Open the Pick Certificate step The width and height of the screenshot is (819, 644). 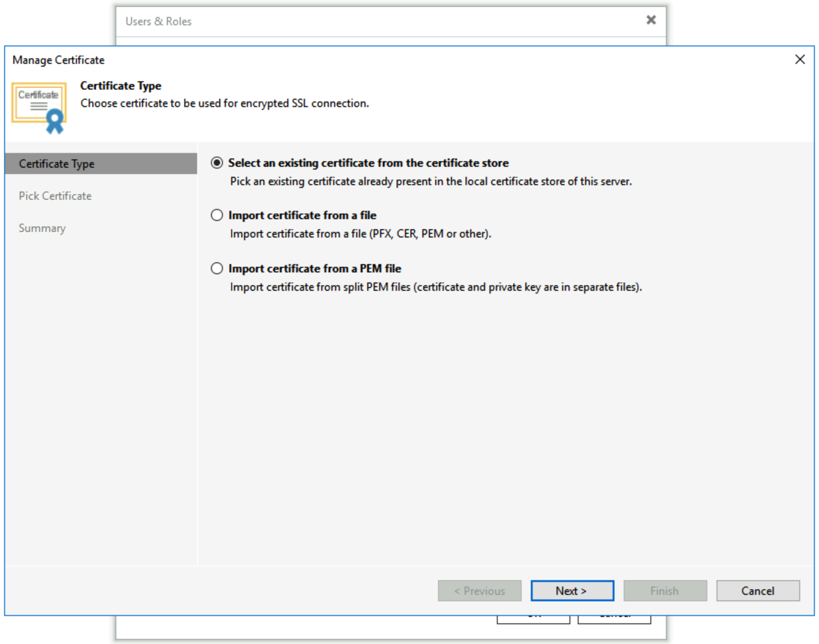tap(55, 196)
